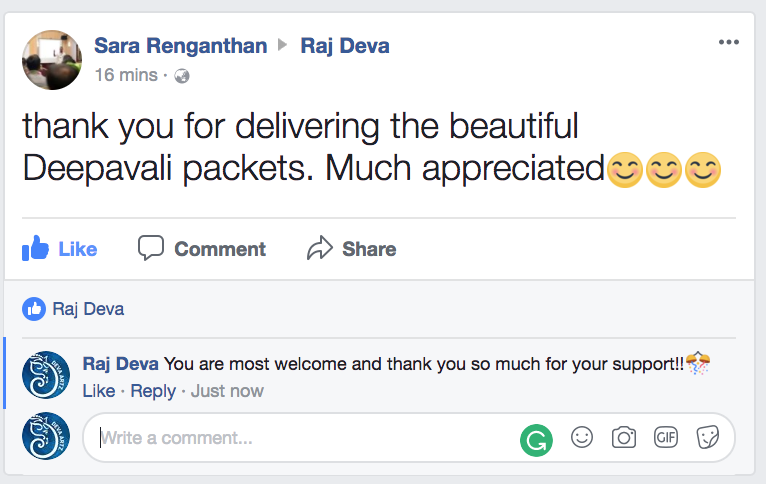Viewport: 766px width, 484px height.
Task: Click the blue like reaction icon
Action: 34,309
